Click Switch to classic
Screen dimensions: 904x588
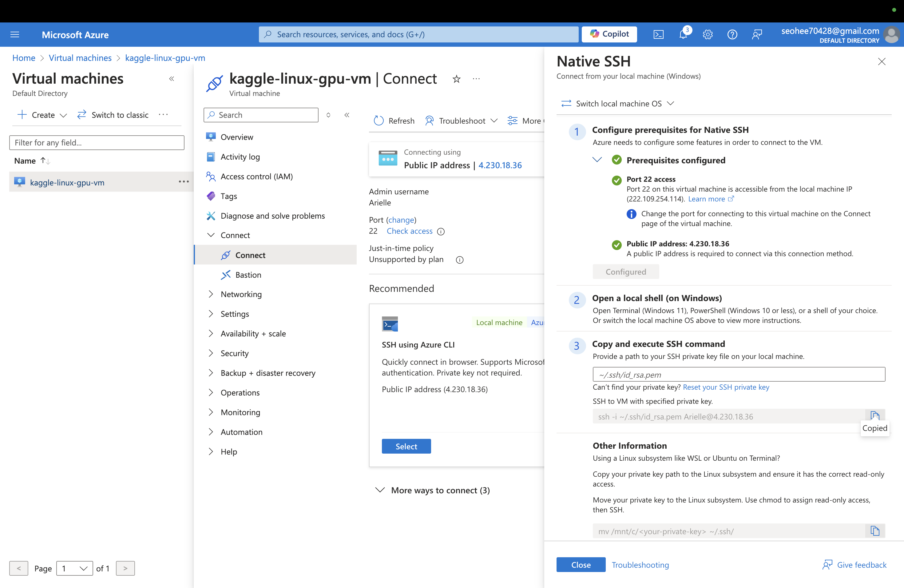coord(113,115)
